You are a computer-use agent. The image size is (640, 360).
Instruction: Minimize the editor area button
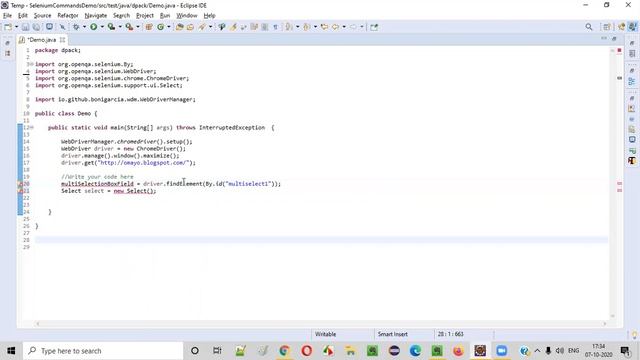(x=604, y=38)
